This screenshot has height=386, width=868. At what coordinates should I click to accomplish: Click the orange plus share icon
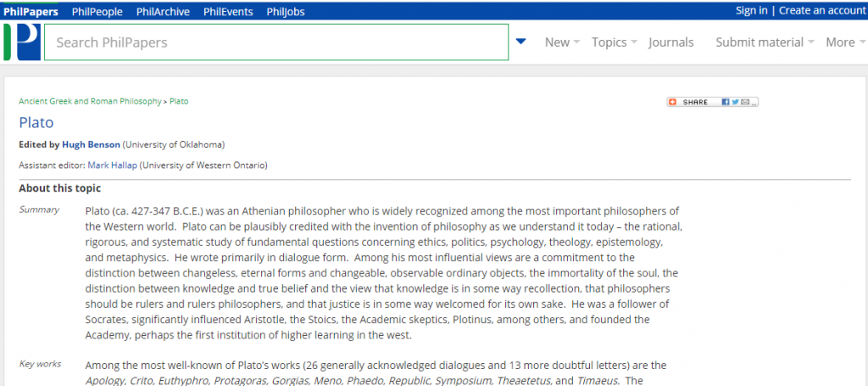[673, 102]
